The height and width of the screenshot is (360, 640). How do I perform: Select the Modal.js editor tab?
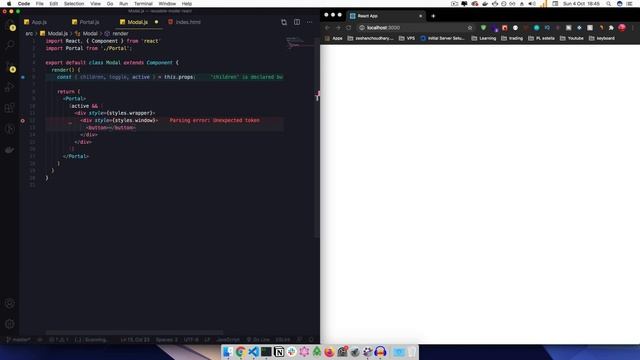138,22
